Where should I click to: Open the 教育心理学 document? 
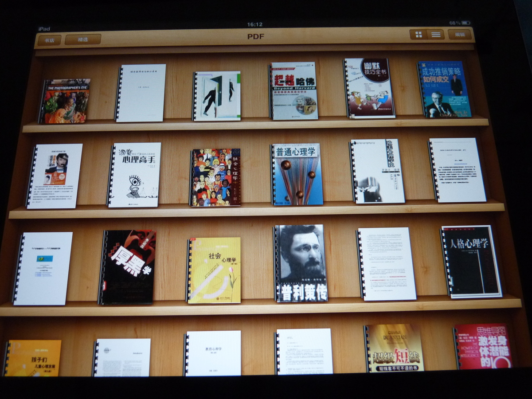click(213, 353)
